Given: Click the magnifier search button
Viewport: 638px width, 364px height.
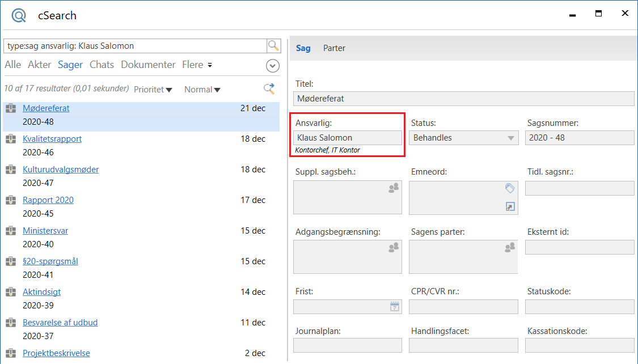Looking at the screenshot, I should (273, 46).
